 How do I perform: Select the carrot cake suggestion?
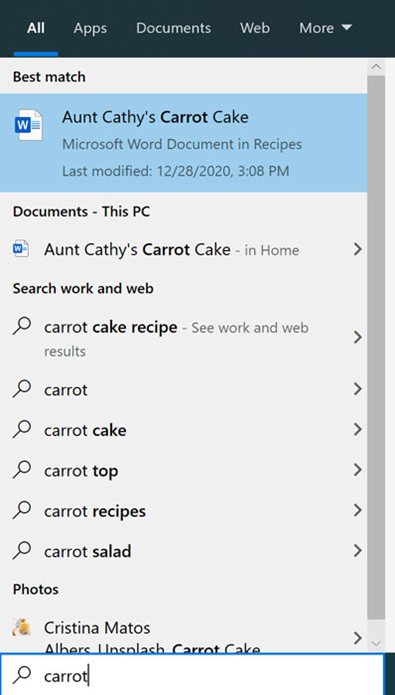click(x=184, y=430)
